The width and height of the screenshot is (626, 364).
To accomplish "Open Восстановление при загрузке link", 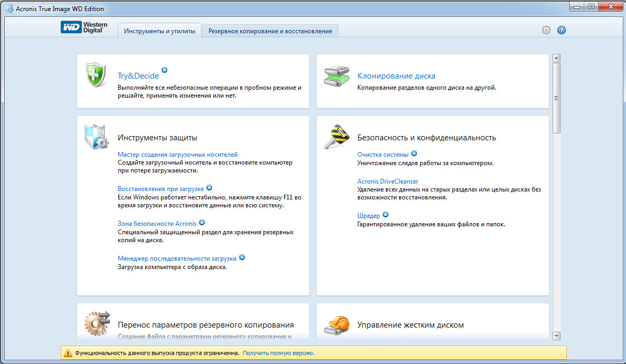I will (x=160, y=189).
